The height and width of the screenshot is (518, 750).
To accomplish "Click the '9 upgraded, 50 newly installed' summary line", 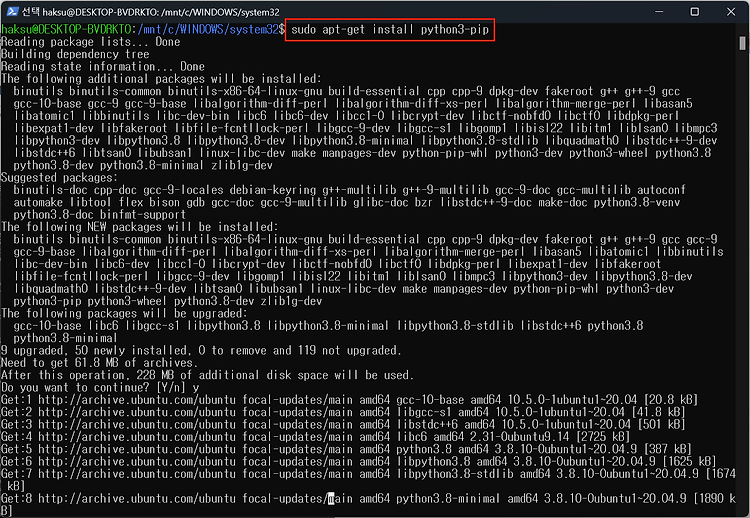I will click(201, 351).
